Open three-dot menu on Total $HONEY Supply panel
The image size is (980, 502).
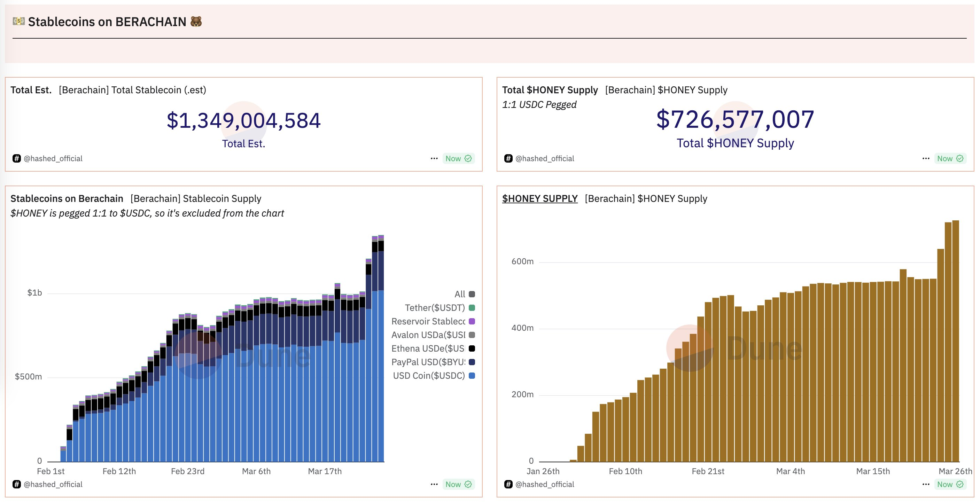pos(926,159)
